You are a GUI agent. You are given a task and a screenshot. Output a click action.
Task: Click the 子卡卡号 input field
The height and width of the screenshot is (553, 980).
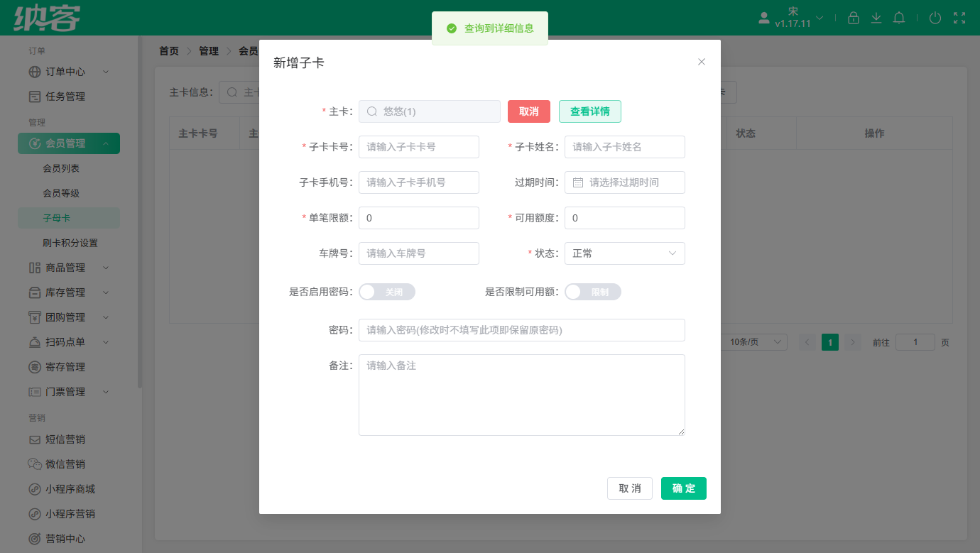(x=419, y=147)
